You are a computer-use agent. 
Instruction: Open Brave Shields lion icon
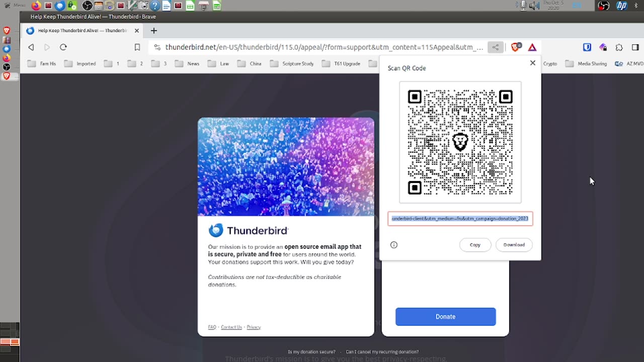(516, 47)
